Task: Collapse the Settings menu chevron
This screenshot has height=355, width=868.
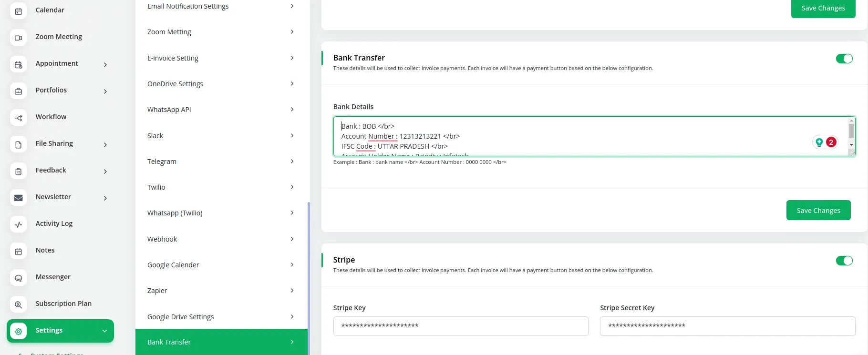Action: coord(104,331)
